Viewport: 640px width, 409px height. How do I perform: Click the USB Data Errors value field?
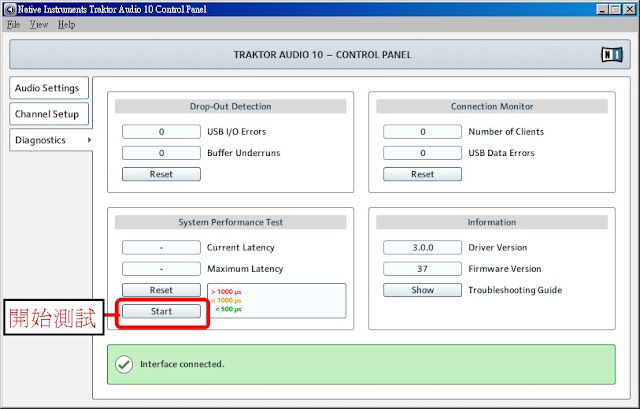(422, 153)
